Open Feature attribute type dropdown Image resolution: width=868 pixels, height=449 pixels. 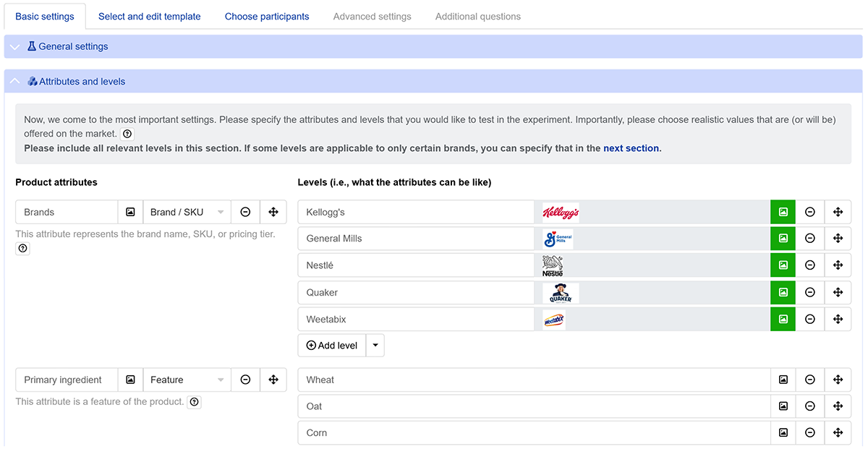[187, 380]
